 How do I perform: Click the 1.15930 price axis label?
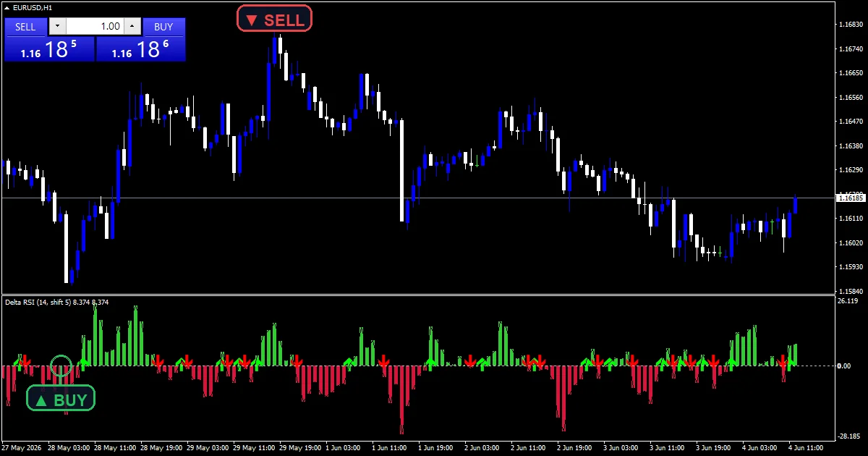point(850,267)
